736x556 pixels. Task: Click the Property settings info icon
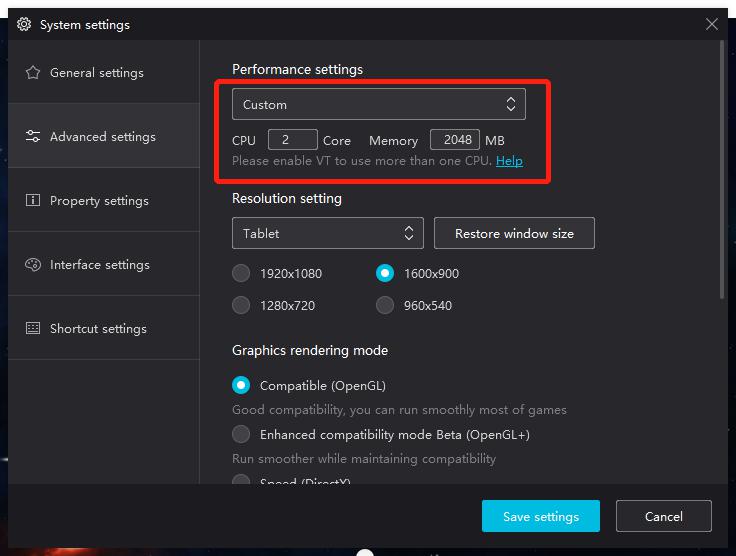tap(33, 201)
